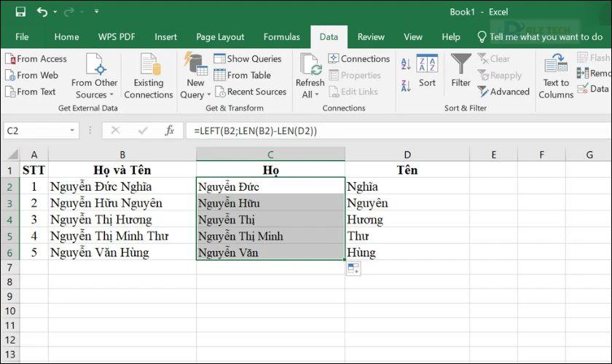The height and width of the screenshot is (364, 612).
Task: Open the Sort dialog
Action: 427,71
